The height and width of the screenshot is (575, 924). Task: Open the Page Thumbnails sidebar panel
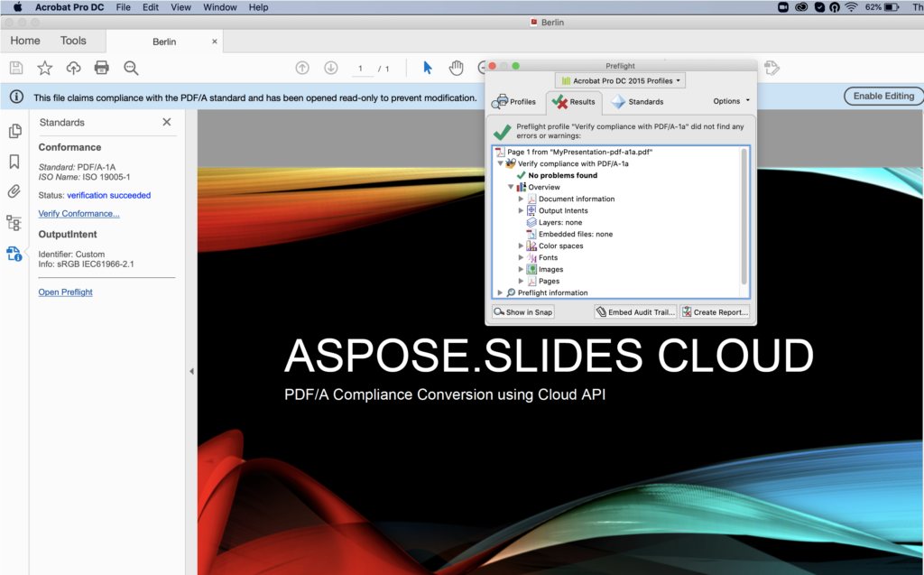pos(14,132)
